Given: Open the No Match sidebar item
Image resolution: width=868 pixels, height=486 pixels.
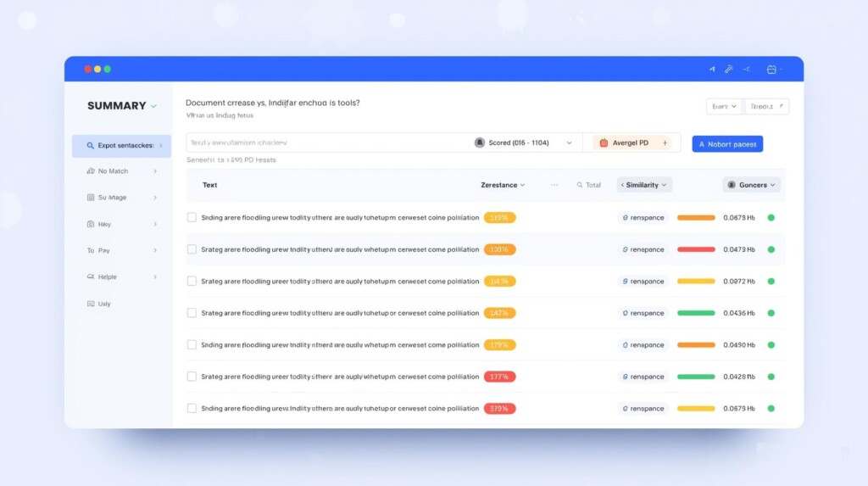Looking at the screenshot, I should click(x=122, y=171).
